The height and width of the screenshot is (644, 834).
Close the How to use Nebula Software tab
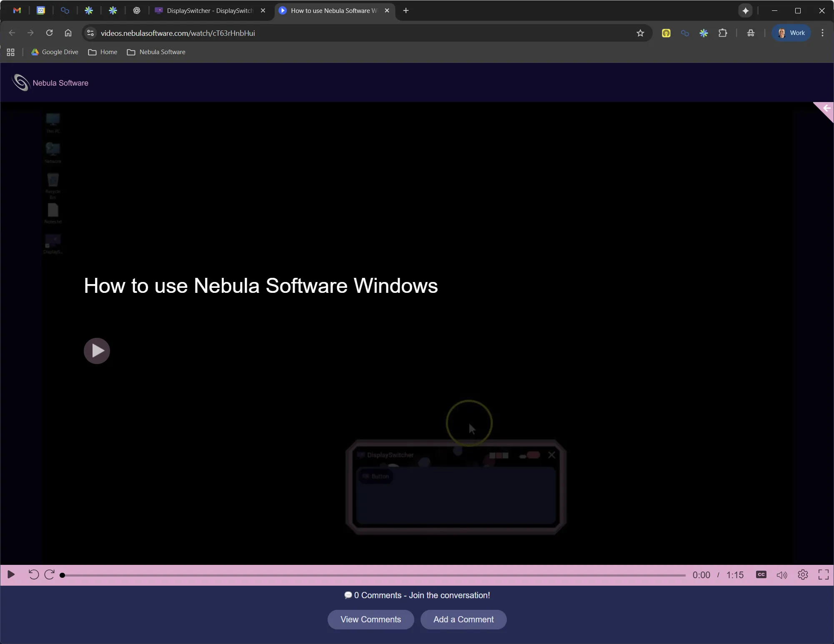coord(387,11)
